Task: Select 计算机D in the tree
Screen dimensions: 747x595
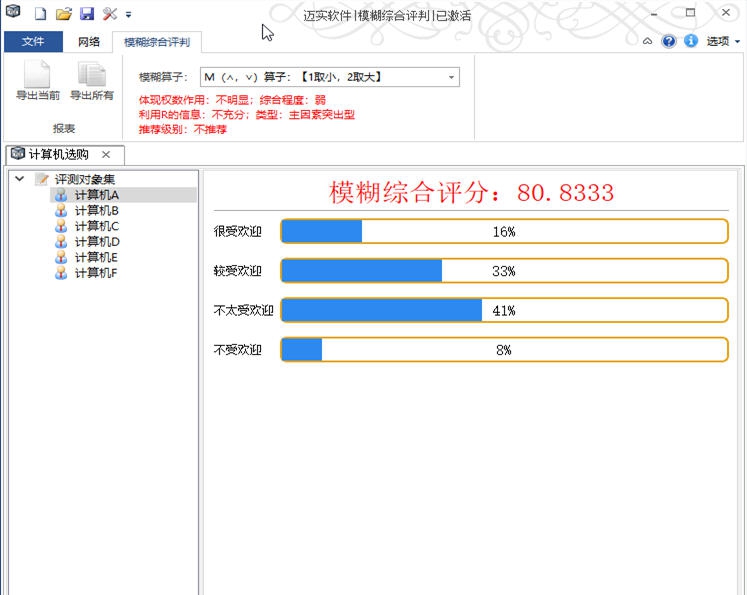Action: pyautogui.click(x=97, y=242)
